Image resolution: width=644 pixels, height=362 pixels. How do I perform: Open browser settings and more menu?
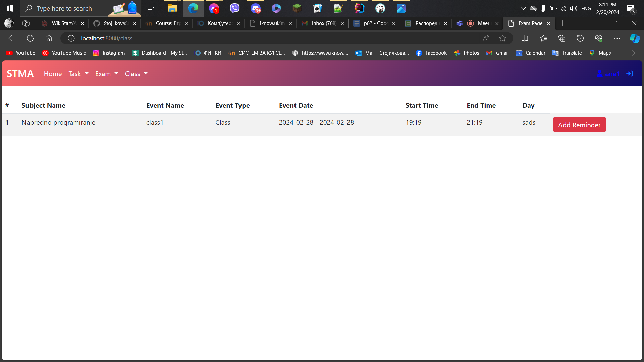coord(617,38)
